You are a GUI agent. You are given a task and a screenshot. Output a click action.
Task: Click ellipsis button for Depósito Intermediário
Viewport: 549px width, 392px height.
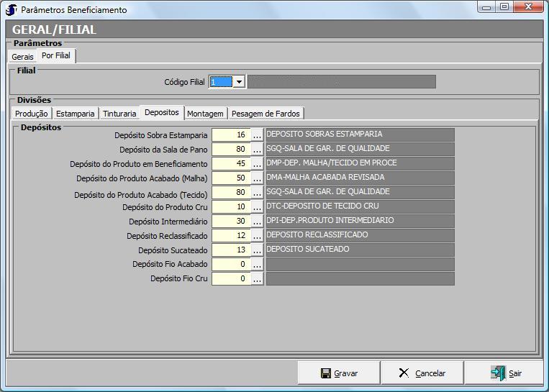tap(257, 222)
